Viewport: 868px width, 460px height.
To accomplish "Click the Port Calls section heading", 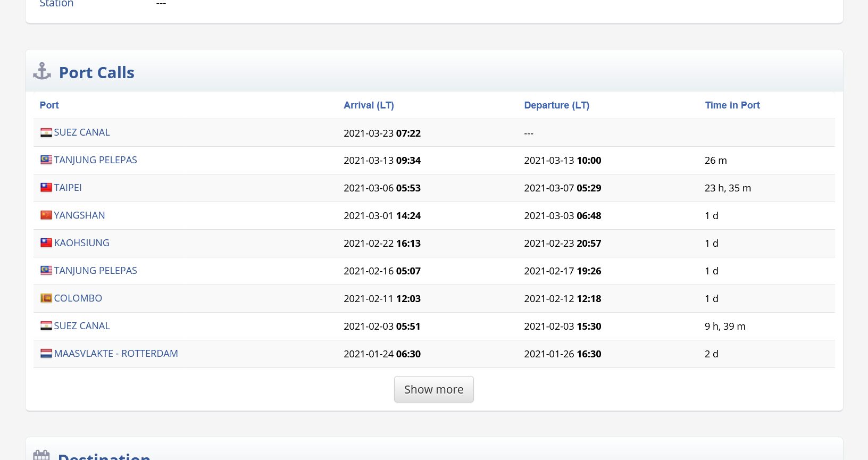I will pyautogui.click(x=97, y=72).
